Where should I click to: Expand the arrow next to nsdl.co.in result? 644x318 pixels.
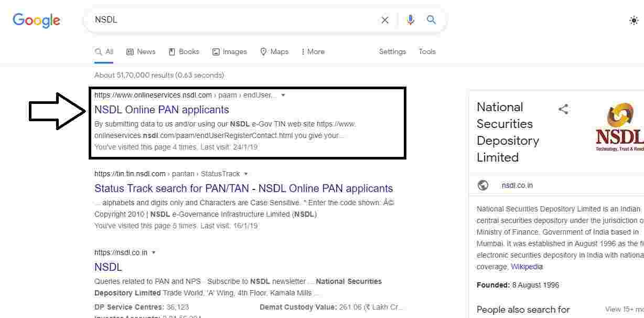(154, 252)
